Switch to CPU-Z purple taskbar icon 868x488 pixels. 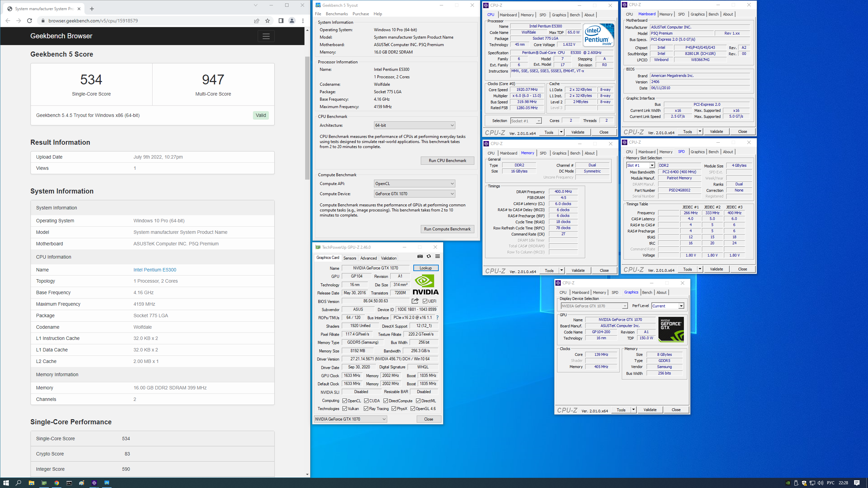(94, 483)
